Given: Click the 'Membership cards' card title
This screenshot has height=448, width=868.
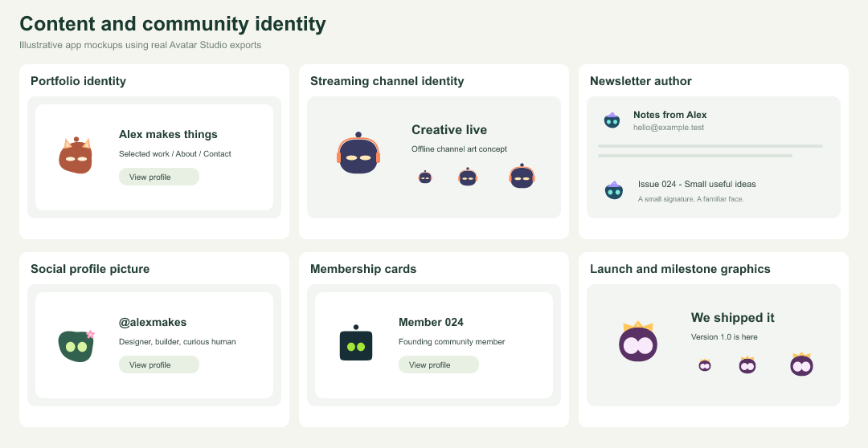Looking at the screenshot, I should tap(363, 269).
